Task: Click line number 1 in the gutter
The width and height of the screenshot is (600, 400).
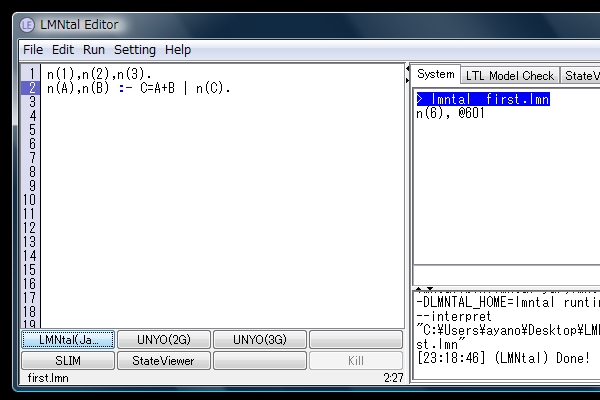Action: coord(32,74)
